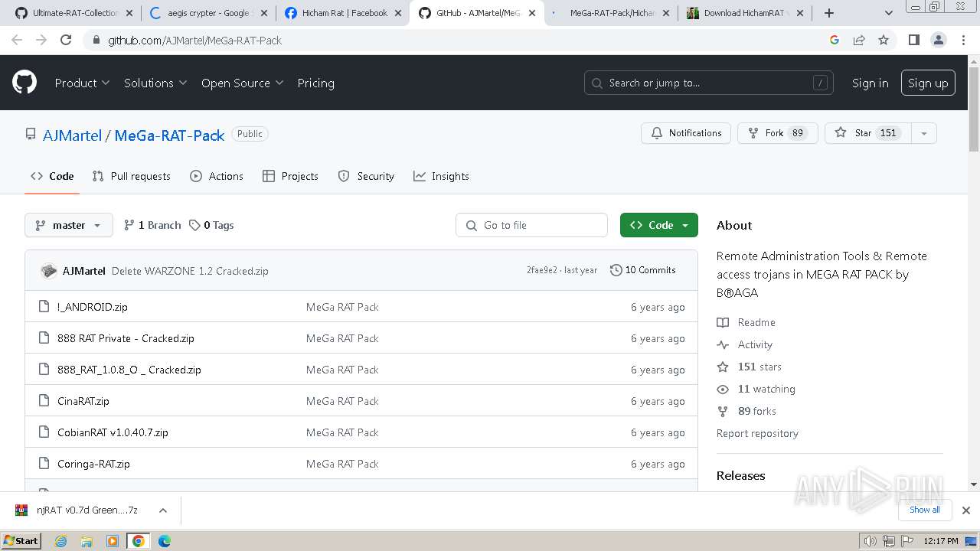The image size is (980, 551).
Task: Close the downloads bar with X
Action: (x=966, y=510)
